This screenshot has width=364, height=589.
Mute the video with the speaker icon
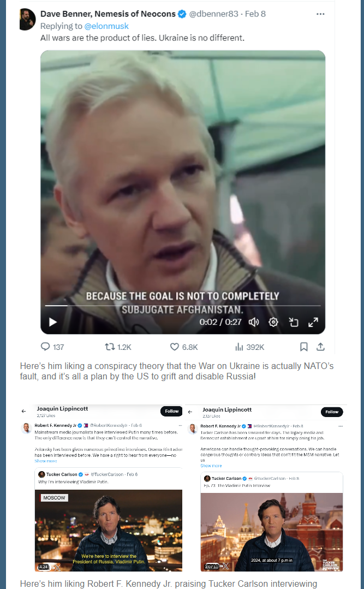(x=254, y=322)
